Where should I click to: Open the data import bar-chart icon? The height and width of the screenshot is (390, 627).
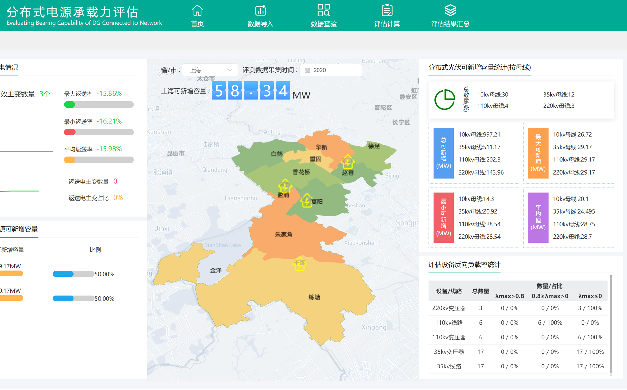[260, 10]
